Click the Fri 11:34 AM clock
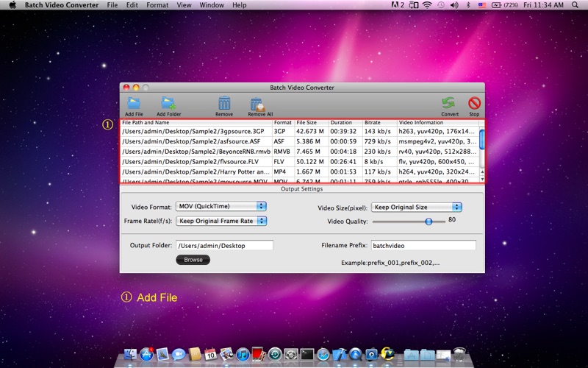This screenshot has height=368, width=588. click(x=543, y=5)
